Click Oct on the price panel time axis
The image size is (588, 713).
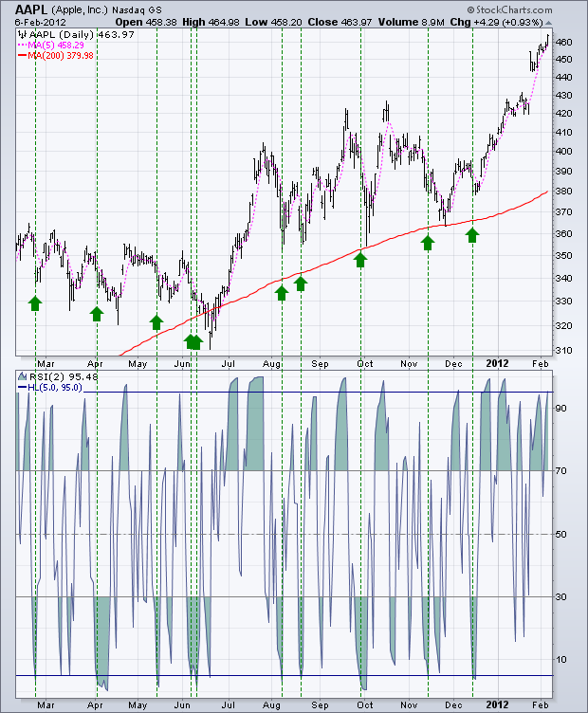click(365, 364)
